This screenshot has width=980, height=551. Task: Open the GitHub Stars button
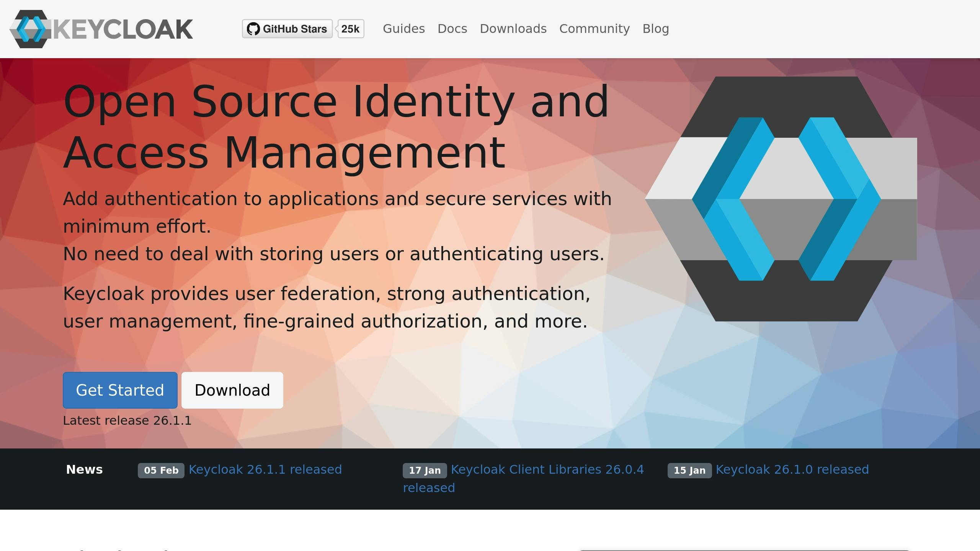point(287,29)
